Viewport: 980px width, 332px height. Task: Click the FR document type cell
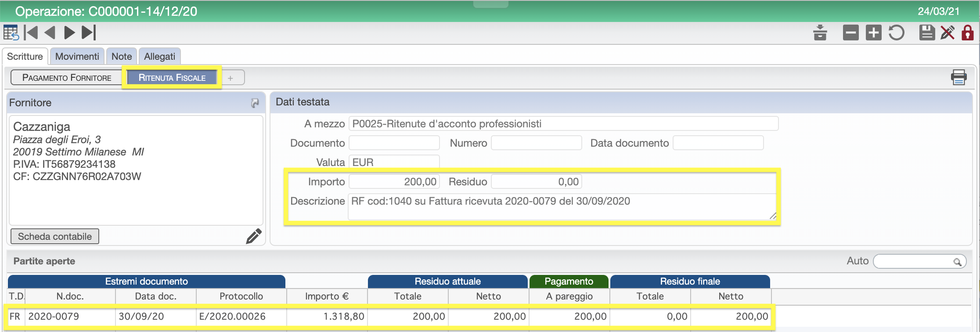pos(15,316)
